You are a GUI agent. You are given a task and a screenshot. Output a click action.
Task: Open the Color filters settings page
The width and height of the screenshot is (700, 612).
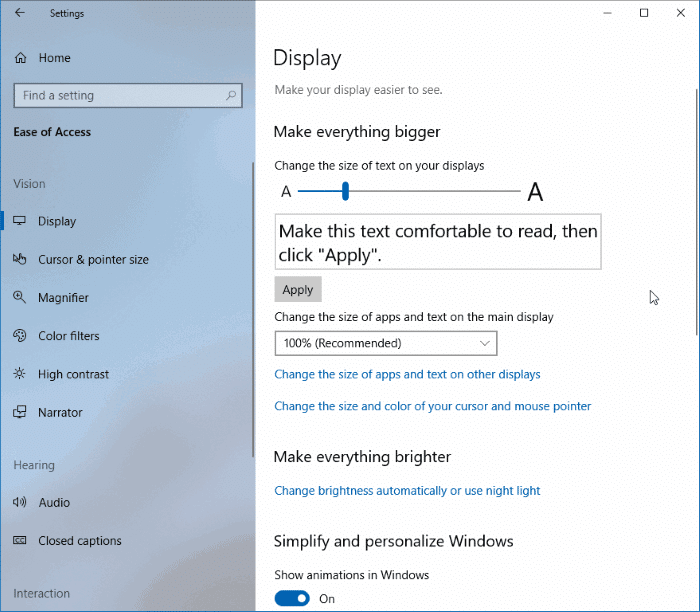[69, 336]
